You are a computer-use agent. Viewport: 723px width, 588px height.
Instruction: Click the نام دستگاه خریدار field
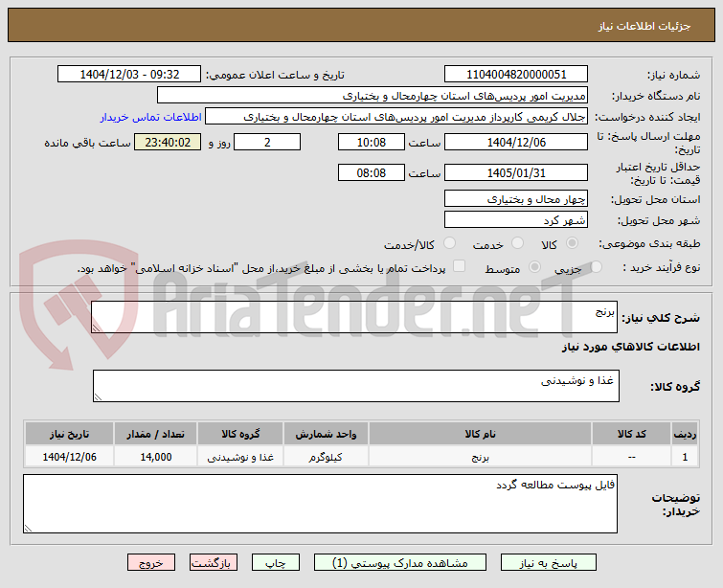pos(373,96)
